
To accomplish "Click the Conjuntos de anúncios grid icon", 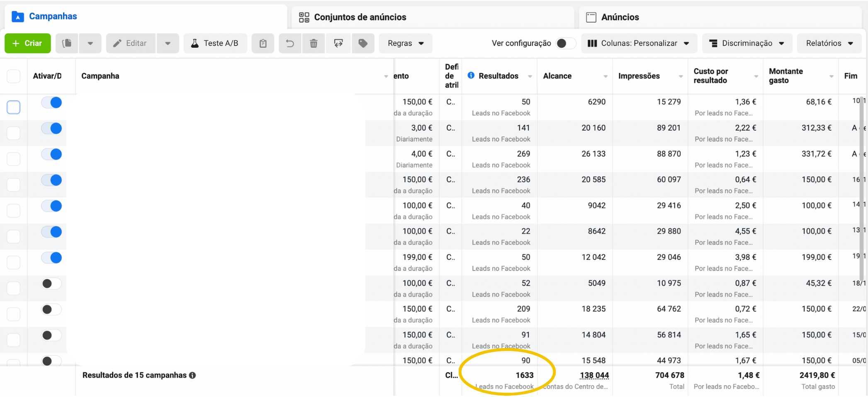I will (304, 17).
